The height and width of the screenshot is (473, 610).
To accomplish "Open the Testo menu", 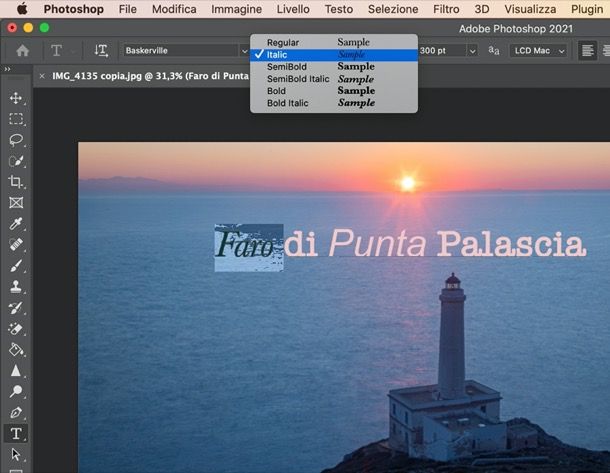I will (x=338, y=9).
